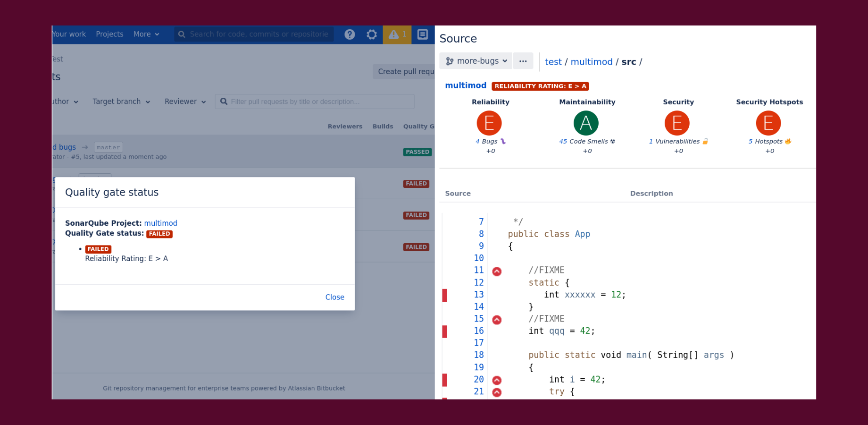The image size is (868, 425).
Task: Open Projects in the top navigation
Action: point(109,34)
